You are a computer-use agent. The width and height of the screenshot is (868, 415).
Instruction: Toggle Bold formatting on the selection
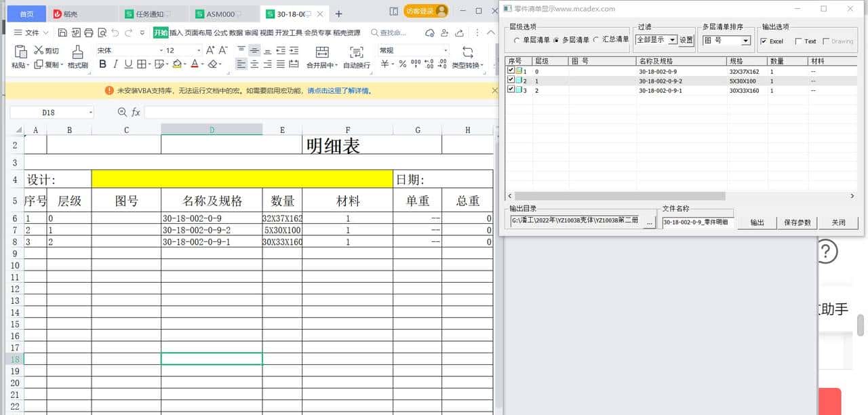click(102, 64)
